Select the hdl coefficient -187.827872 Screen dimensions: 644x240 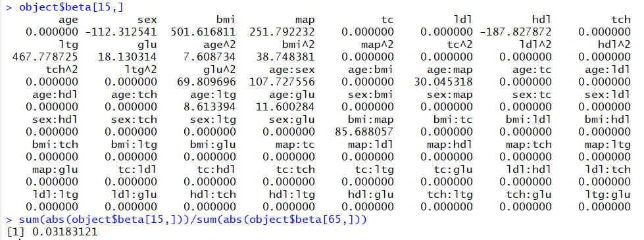[516, 32]
